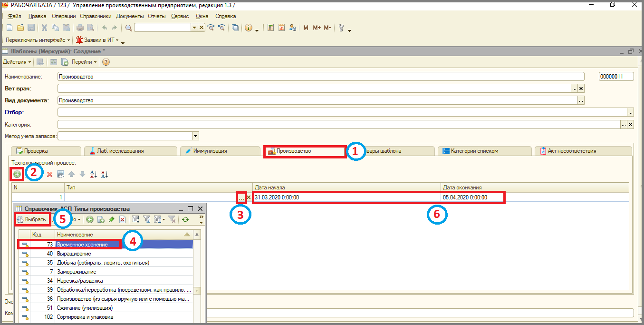The image size is (644, 325).
Task: Delete row with the red X icon
Action: tap(49, 175)
